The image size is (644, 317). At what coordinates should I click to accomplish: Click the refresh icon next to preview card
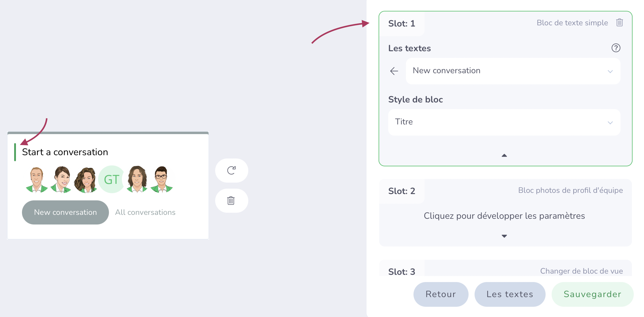pyautogui.click(x=231, y=170)
